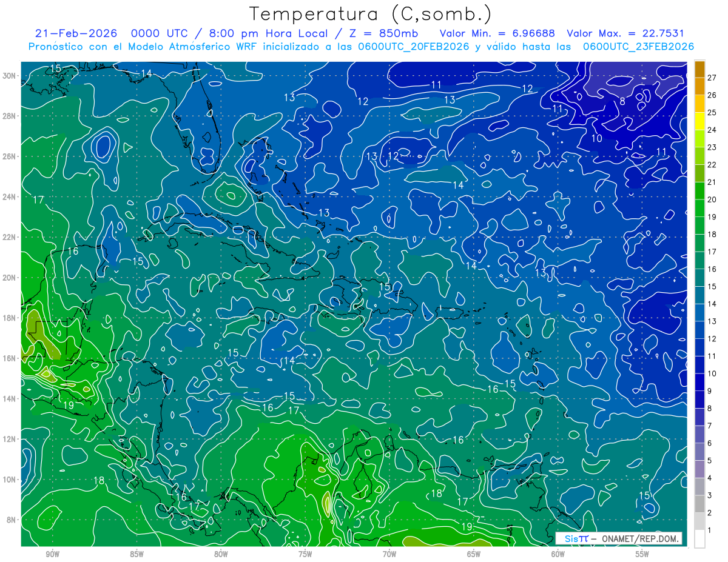Click the brown top swatch above 27 in the colorbar
The height and width of the screenshot is (562, 728).
(x=699, y=69)
